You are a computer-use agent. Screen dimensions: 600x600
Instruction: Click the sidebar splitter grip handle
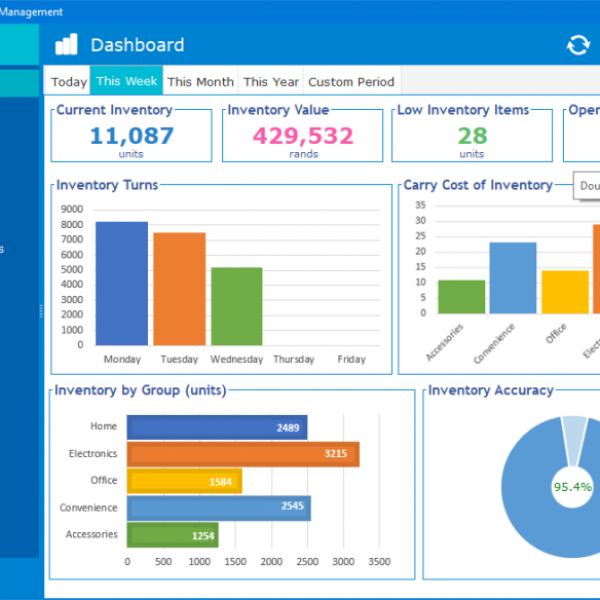pos(41,312)
